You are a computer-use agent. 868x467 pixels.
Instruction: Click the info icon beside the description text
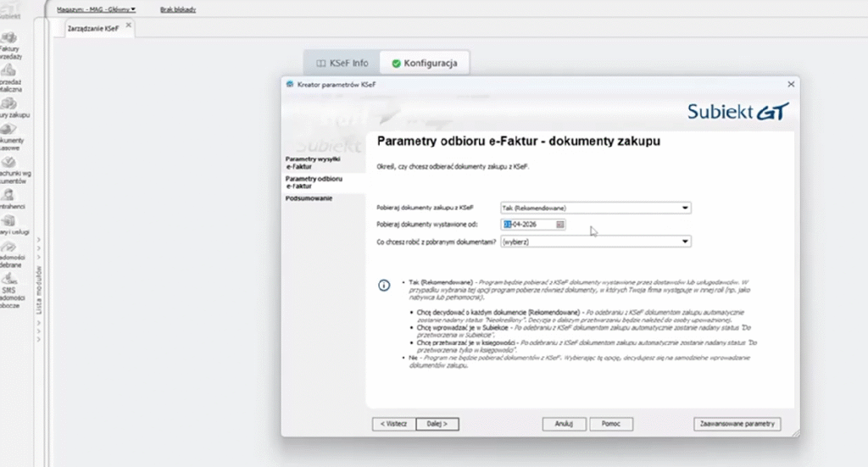click(x=384, y=286)
